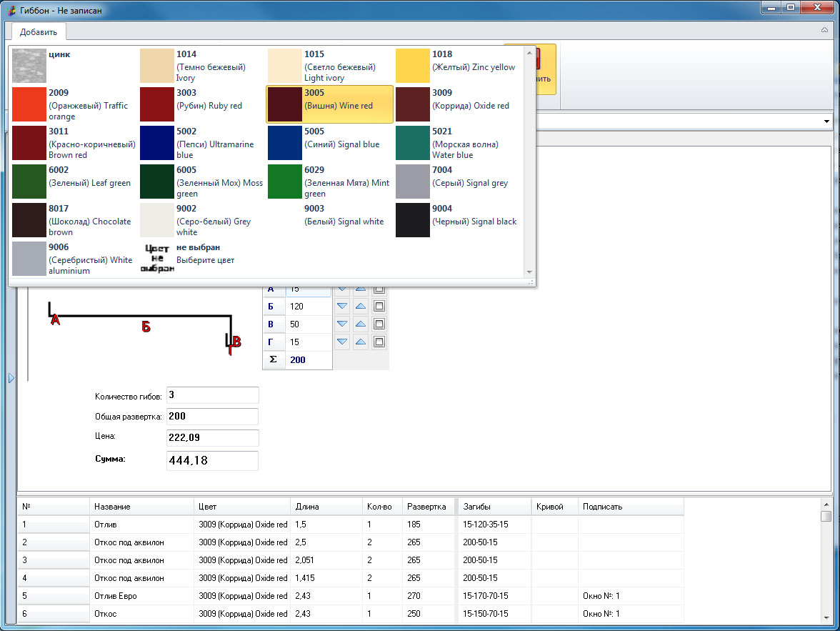Image resolution: width=840 pixels, height=631 pixels.
Task: Click the value 50 in row В
Action: click(309, 324)
